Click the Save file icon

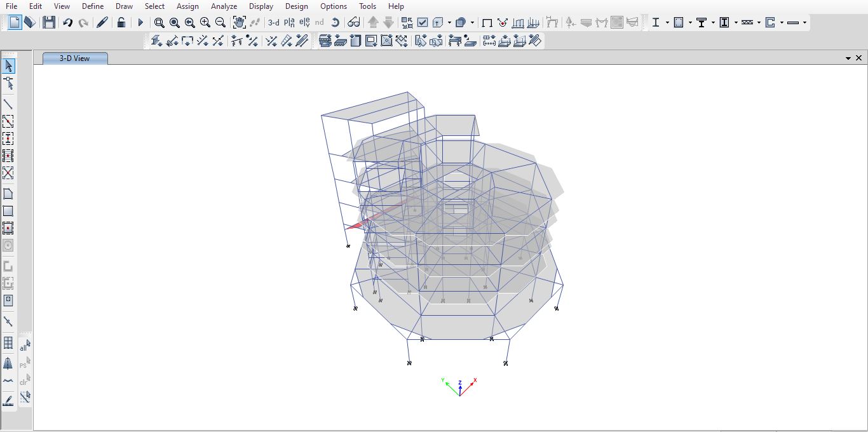[49, 22]
